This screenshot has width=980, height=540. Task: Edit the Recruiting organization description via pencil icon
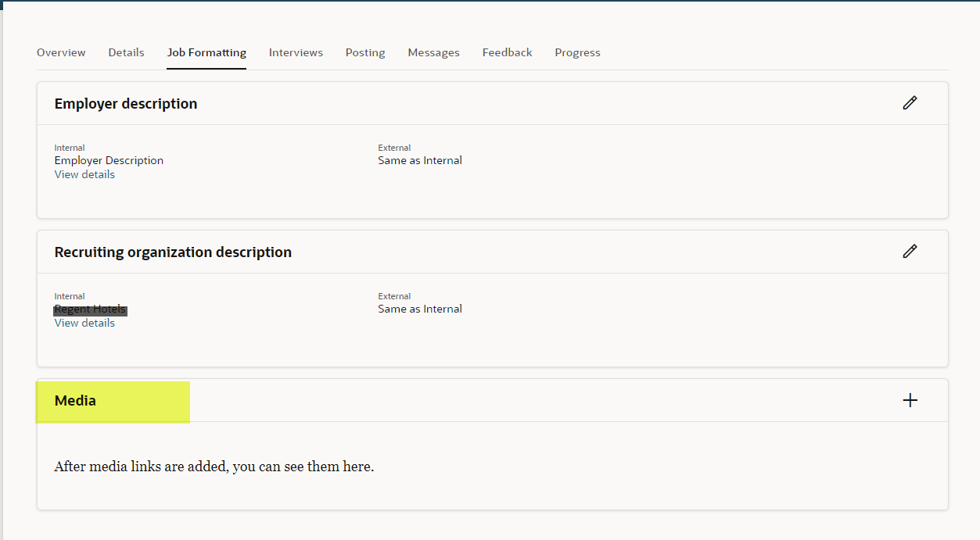click(910, 251)
